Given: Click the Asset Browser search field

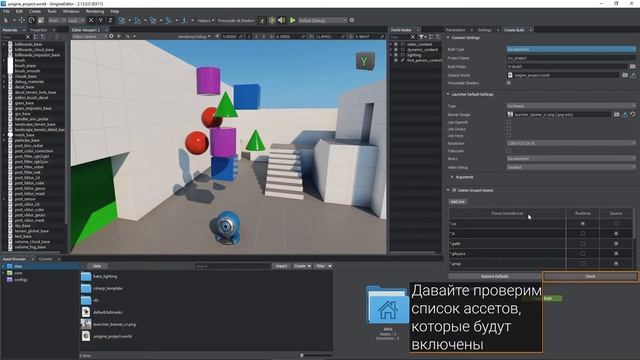Looking at the screenshot, I should (232, 266).
